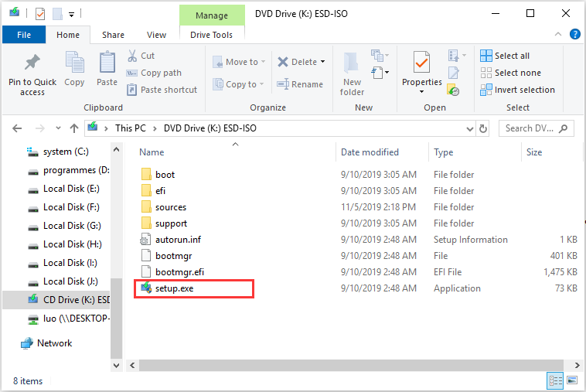Open the File menu tab
Image resolution: width=586 pixels, height=392 pixels.
tap(24, 35)
